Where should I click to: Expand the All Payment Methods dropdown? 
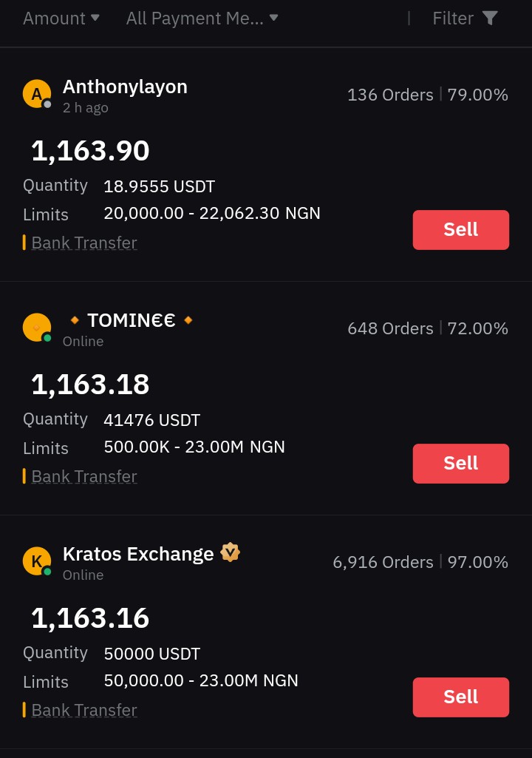[x=202, y=18]
